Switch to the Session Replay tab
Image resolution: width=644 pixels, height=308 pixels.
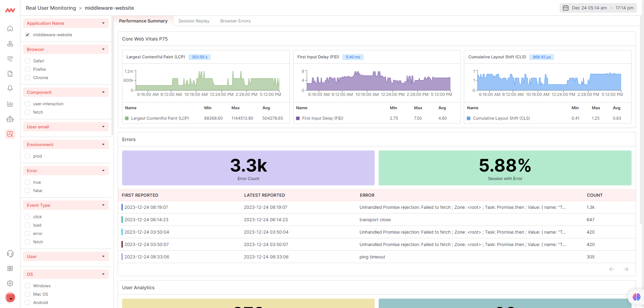(x=194, y=21)
